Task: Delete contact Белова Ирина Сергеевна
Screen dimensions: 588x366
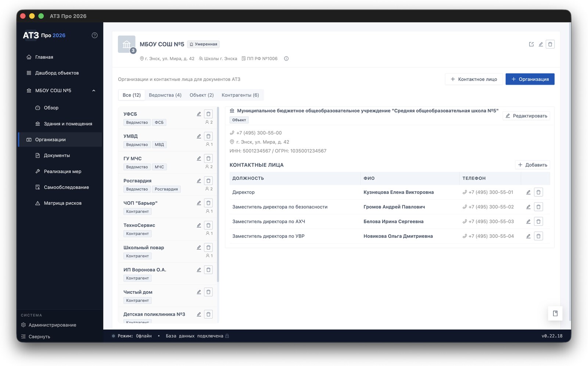Action: tap(538, 221)
